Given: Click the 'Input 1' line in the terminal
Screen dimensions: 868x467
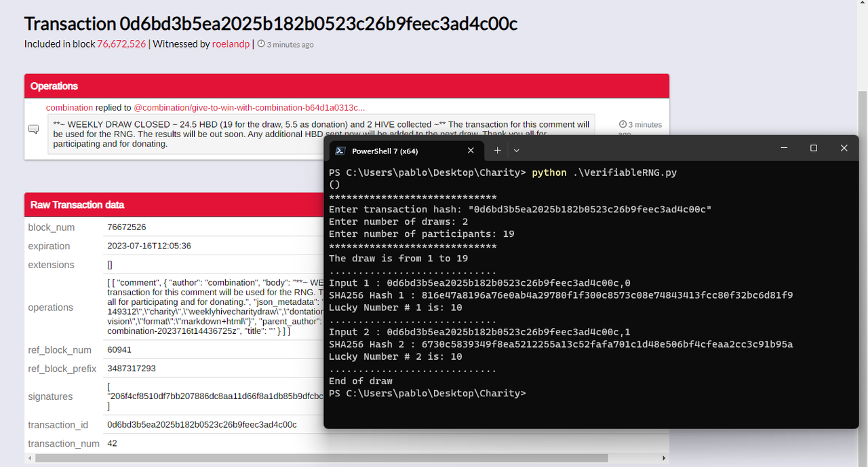Looking at the screenshot, I should coord(479,283).
